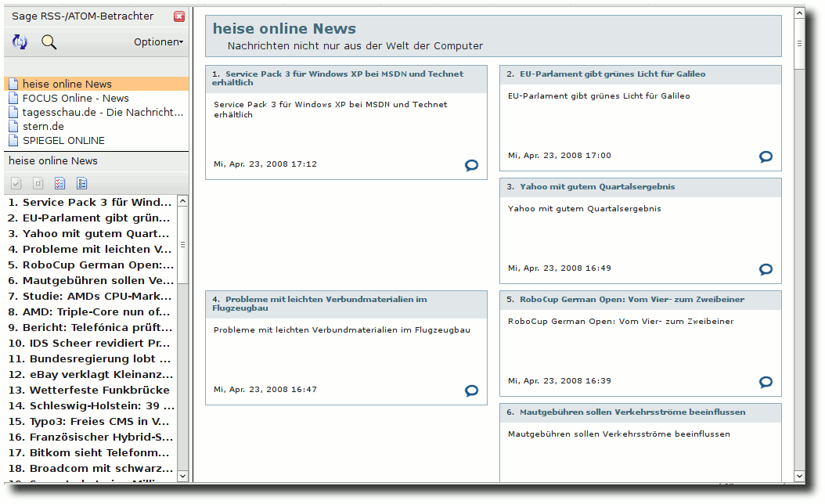Click the main page scroll-up arrow
The height and width of the screenshot is (504, 825).
coord(799,13)
